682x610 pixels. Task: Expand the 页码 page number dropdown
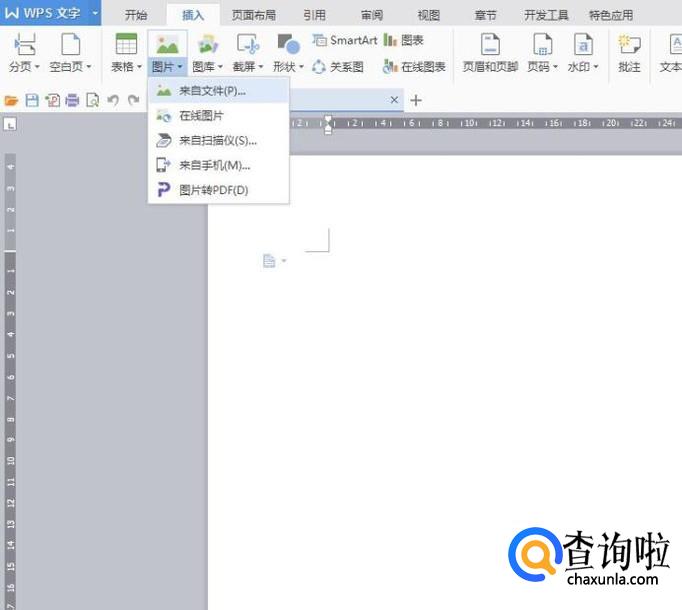click(x=543, y=67)
